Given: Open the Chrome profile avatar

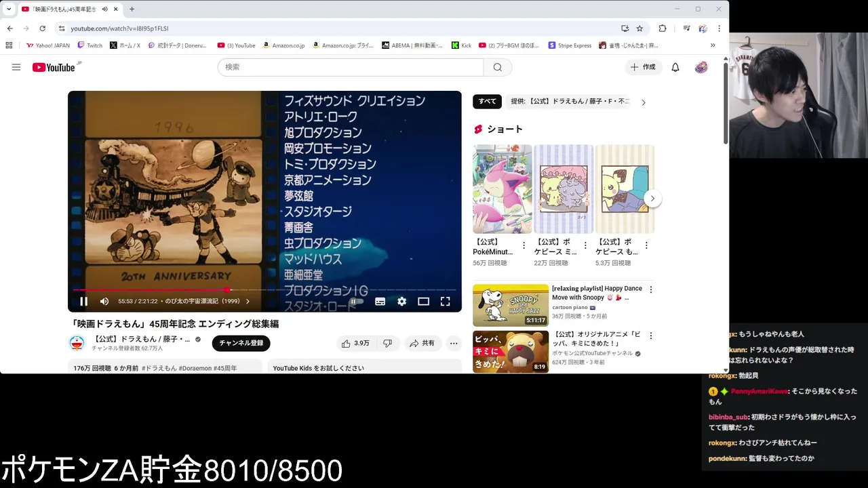Looking at the screenshot, I should click(703, 28).
